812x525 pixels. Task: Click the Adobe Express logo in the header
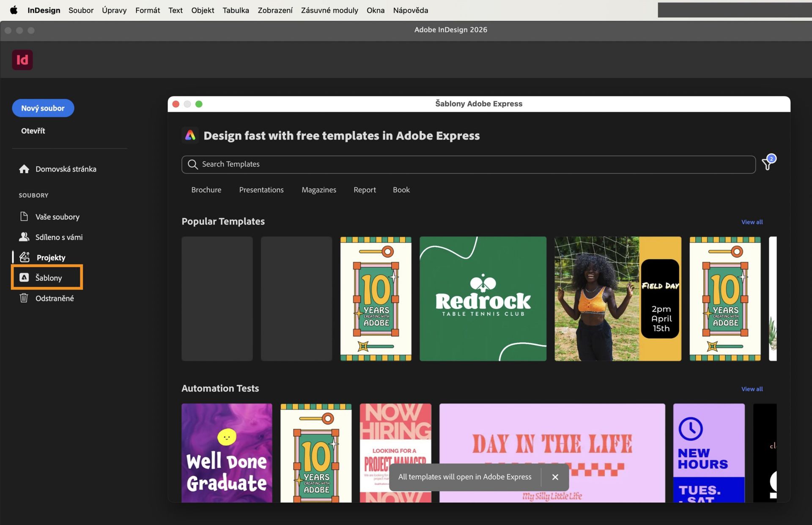click(190, 135)
